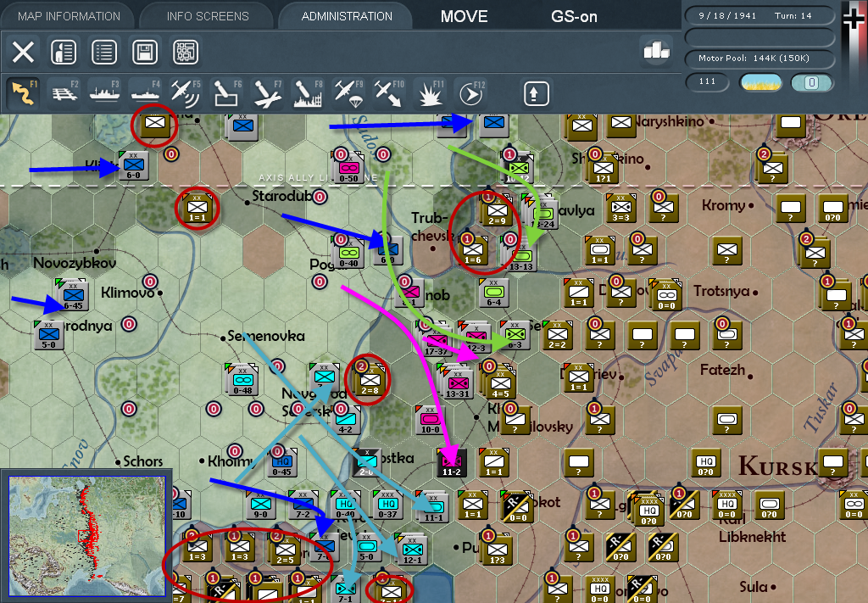Click the Kursk city label
868x603 pixels.
[x=777, y=466]
